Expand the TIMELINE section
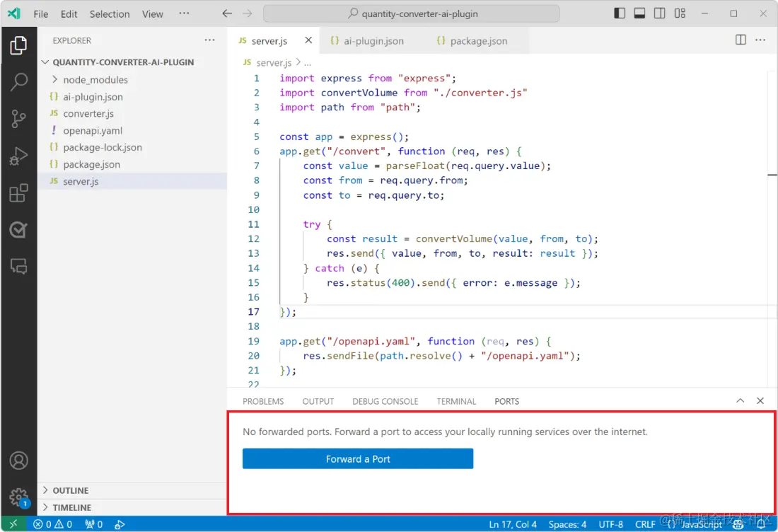 pyautogui.click(x=71, y=507)
